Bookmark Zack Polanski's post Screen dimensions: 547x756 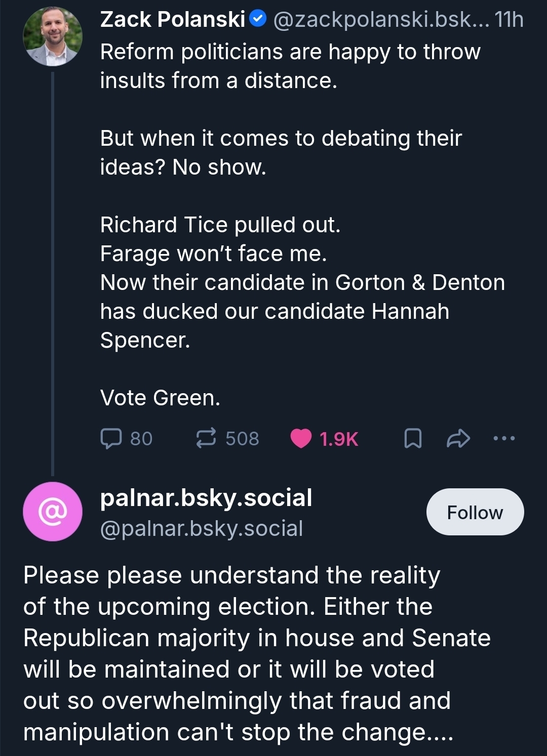click(x=413, y=438)
